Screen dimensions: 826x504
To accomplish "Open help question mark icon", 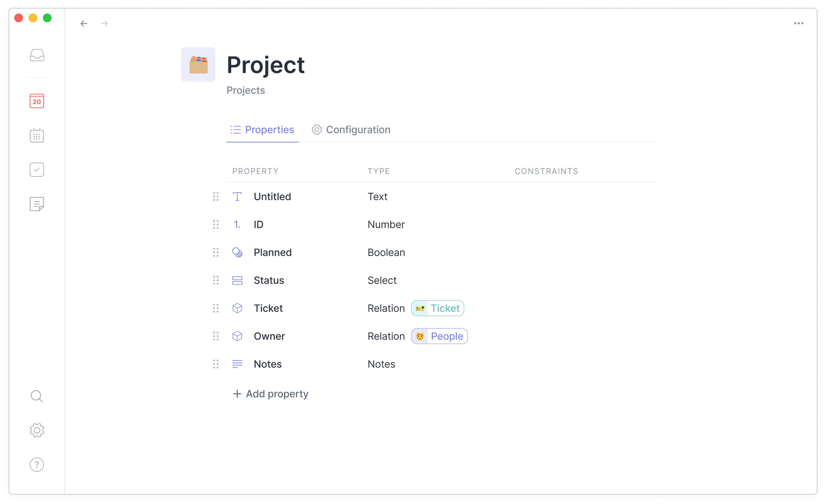I will tap(37, 465).
